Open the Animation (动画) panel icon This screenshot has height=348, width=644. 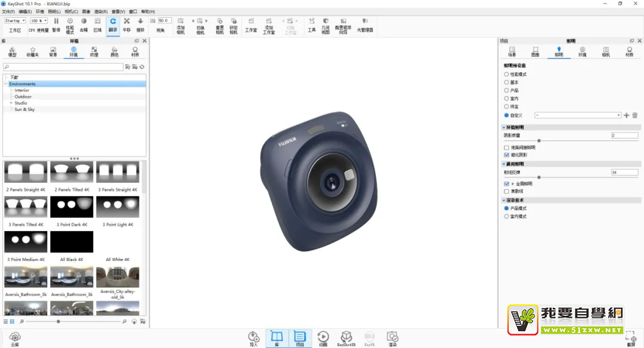coord(323,338)
